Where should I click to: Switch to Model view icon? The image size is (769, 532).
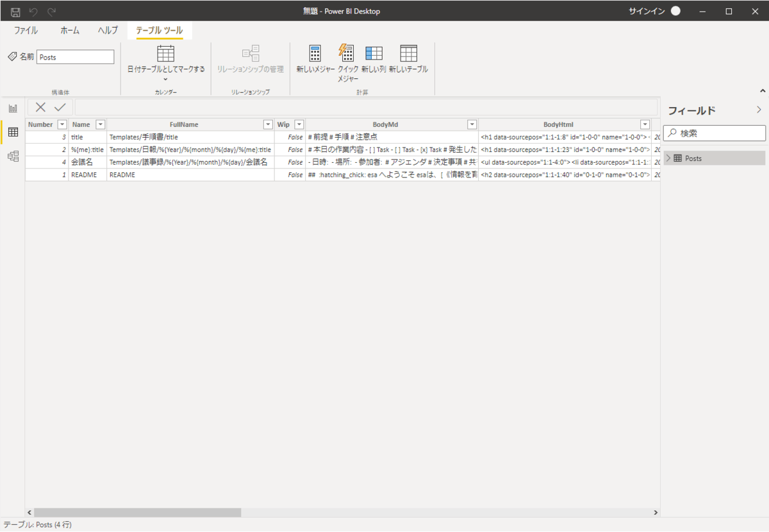click(13, 156)
